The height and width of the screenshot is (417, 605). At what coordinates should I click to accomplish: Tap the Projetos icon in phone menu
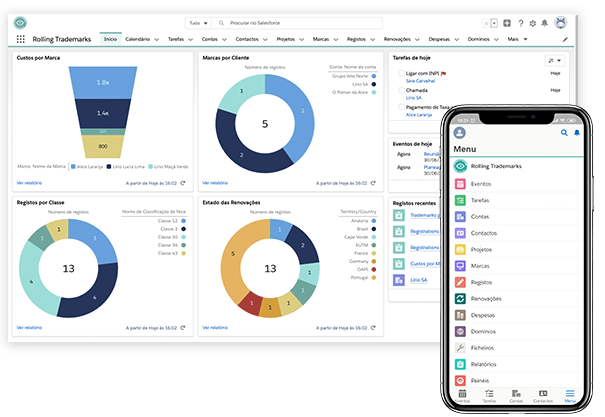pos(460,250)
